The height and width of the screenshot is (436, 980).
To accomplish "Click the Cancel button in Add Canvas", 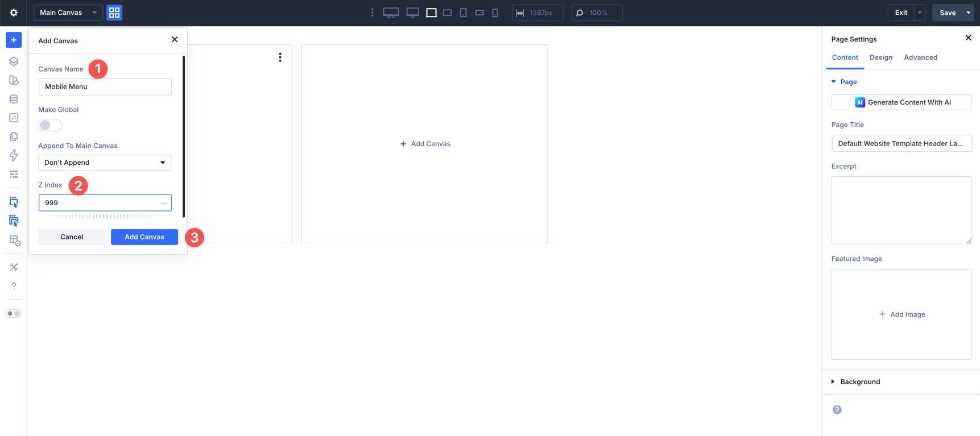I will [x=72, y=237].
